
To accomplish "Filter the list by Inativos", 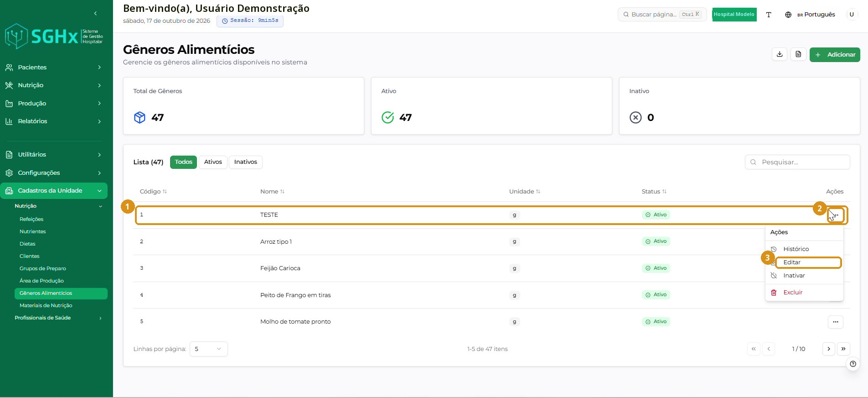I will point(246,162).
